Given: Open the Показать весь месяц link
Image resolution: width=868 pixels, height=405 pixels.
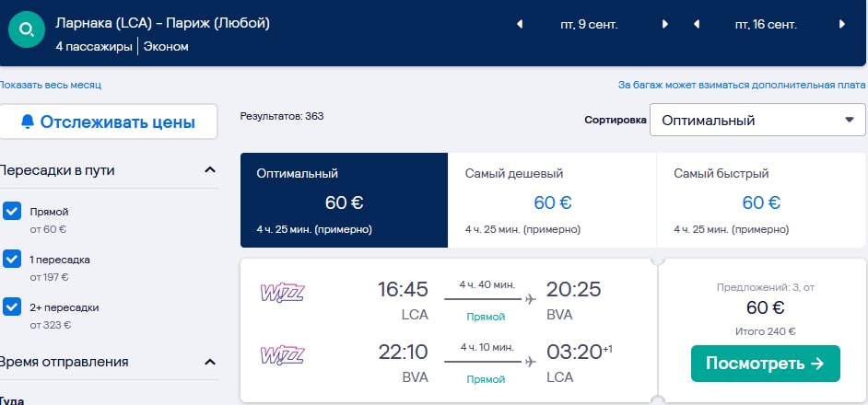Looking at the screenshot, I should (x=51, y=85).
